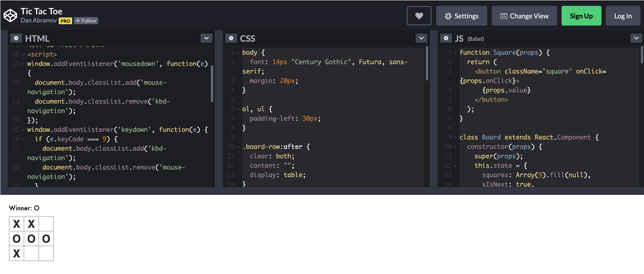Click the JS panel settings gear icon
This screenshot has width=644, height=274.
446,38
